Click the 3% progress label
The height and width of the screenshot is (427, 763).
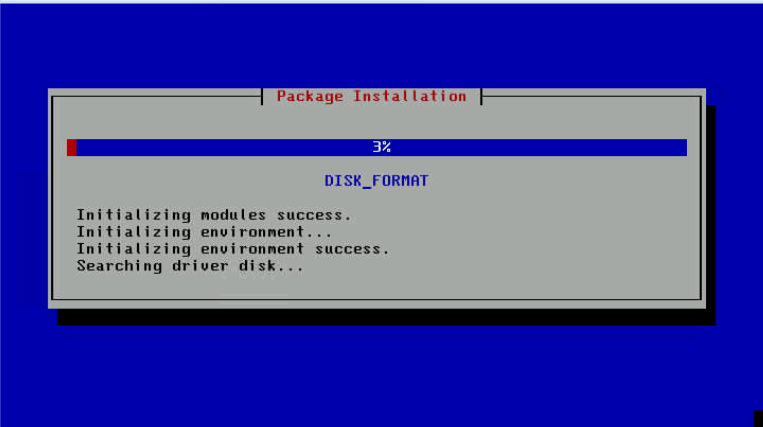382,147
